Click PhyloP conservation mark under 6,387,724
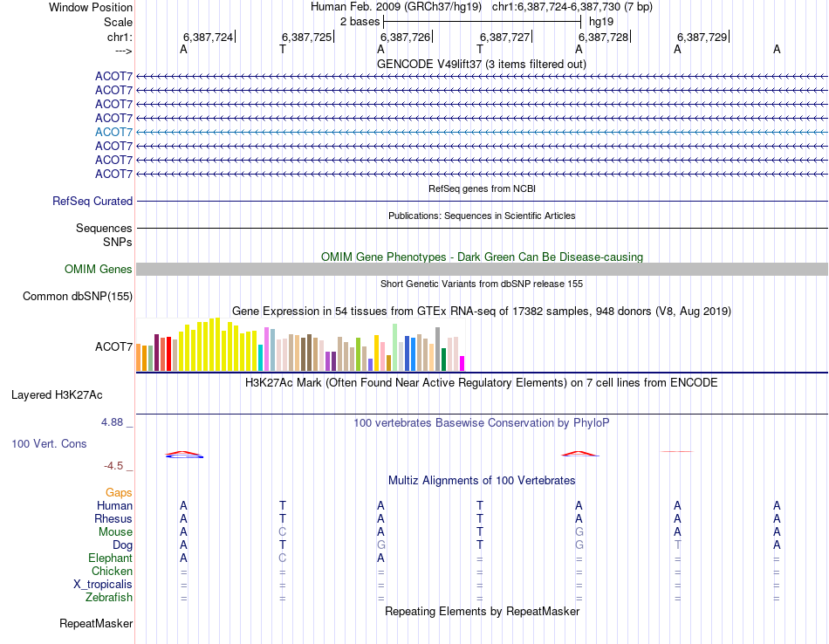 click(x=184, y=454)
